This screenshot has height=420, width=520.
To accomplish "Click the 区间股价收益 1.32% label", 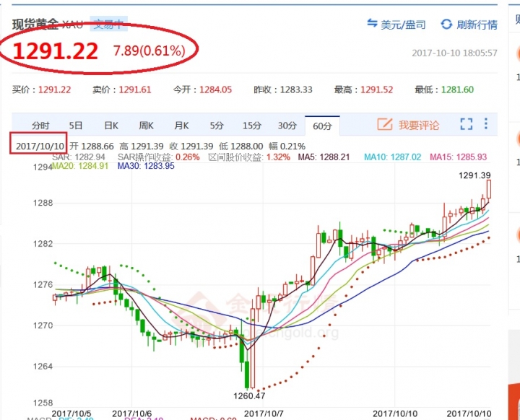I will (249, 157).
